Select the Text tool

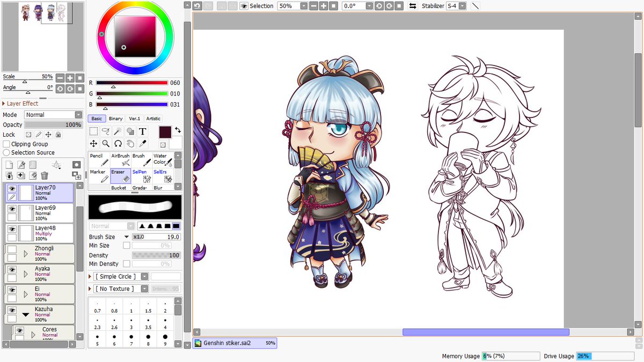coord(143,131)
